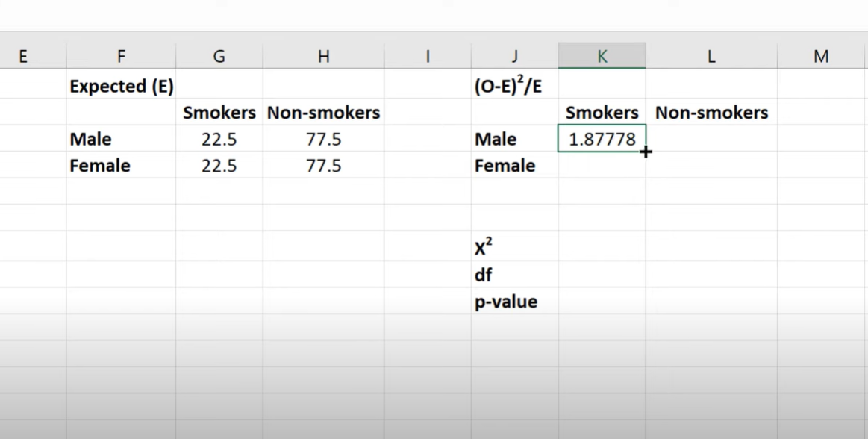Select the df label cell
Image resolution: width=868 pixels, height=439 pixels.
tap(514, 275)
